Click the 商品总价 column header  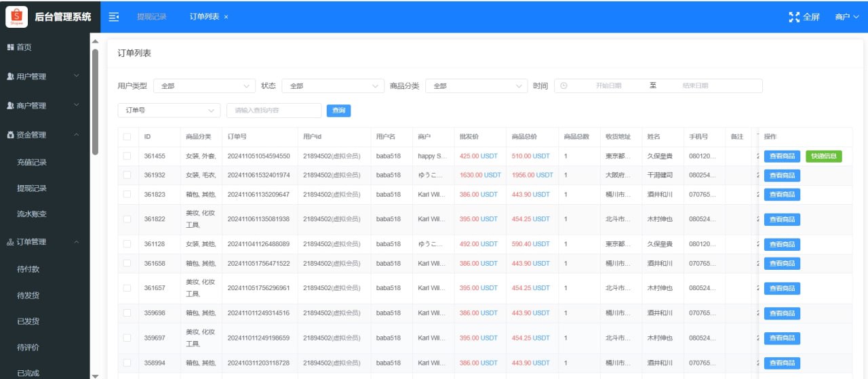524,137
